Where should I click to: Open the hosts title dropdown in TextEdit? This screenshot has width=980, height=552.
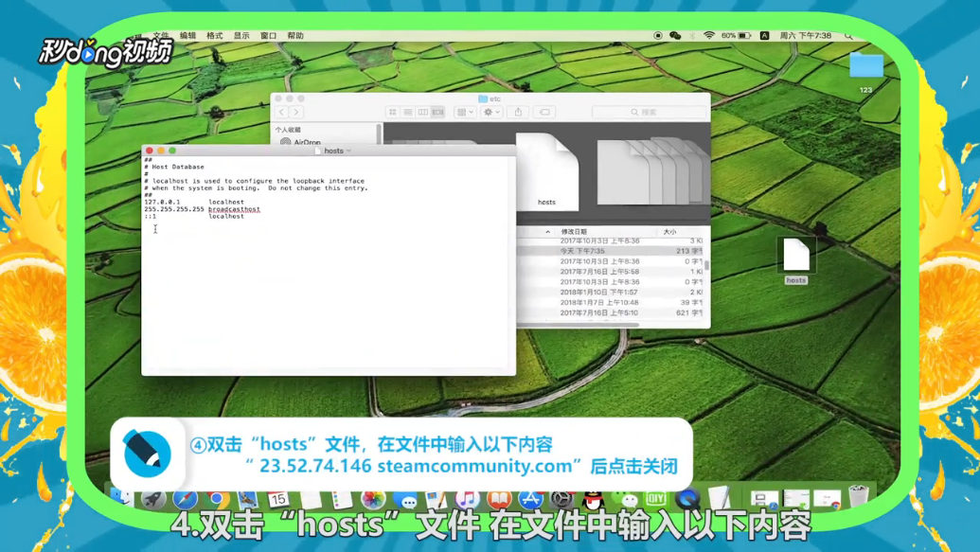pyautogui.click(x=348, y=151)
